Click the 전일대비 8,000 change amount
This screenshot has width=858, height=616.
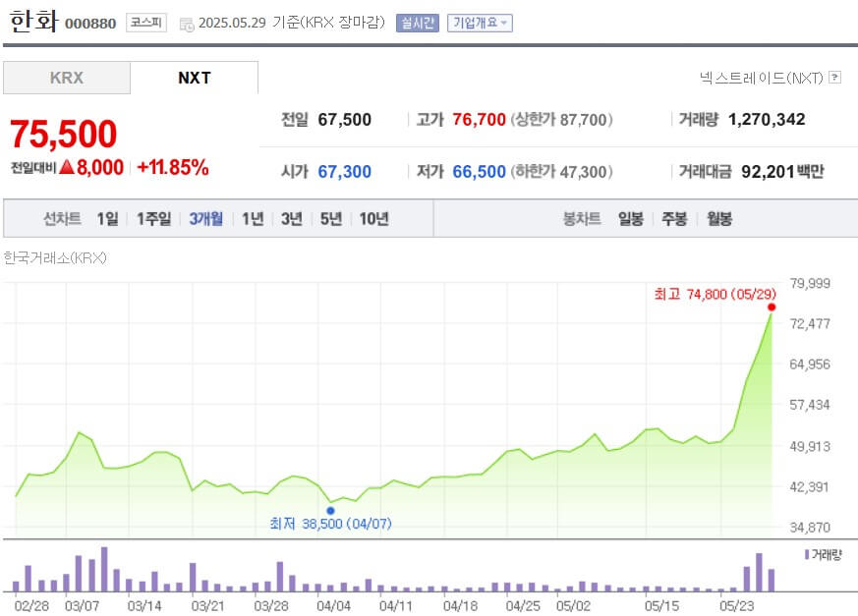(67, 167)
